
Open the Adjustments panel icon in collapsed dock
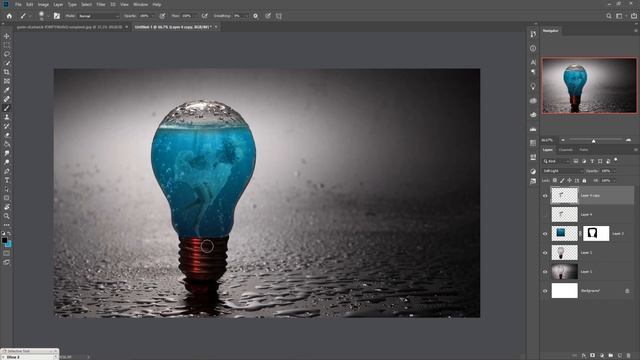tap(533, 171)
